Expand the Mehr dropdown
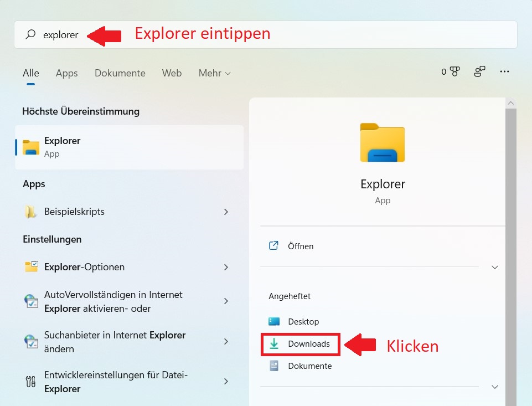This screenshot has width=532, height=406. (x=214, y=73)
